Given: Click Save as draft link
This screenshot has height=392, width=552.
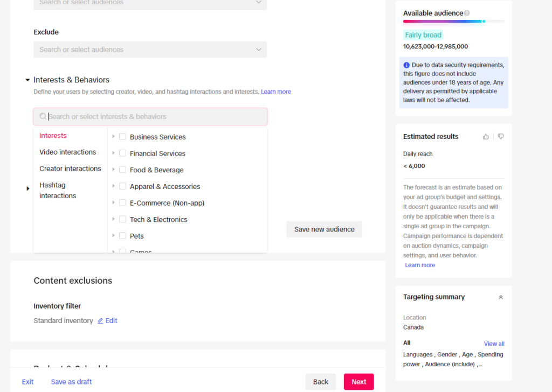Looking at the screenshot, I should click(72, 382).
